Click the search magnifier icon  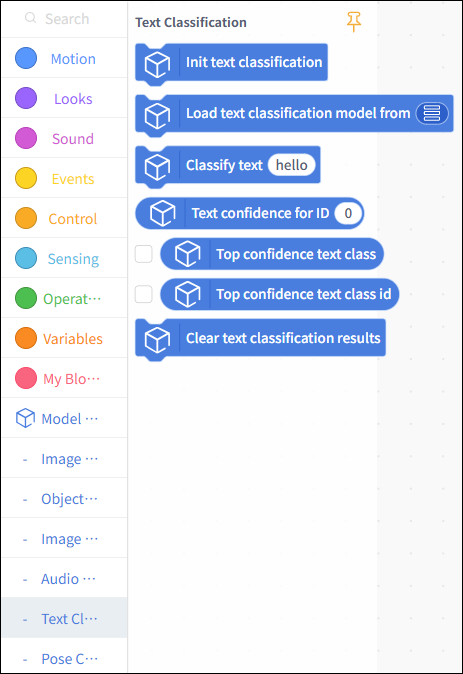pos(31,18)
